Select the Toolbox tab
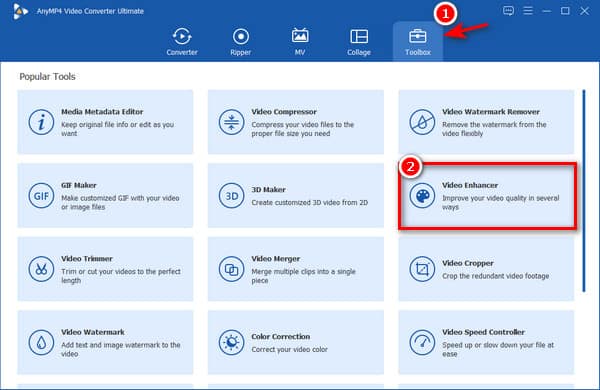The width and height of the screenshot is (600, 390). 418,42
